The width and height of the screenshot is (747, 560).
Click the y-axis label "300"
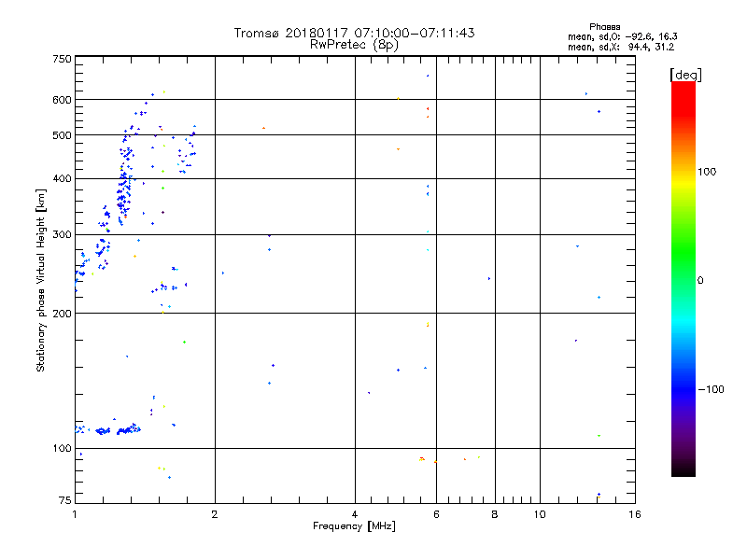pyautogui.click(x=62, y=234)
